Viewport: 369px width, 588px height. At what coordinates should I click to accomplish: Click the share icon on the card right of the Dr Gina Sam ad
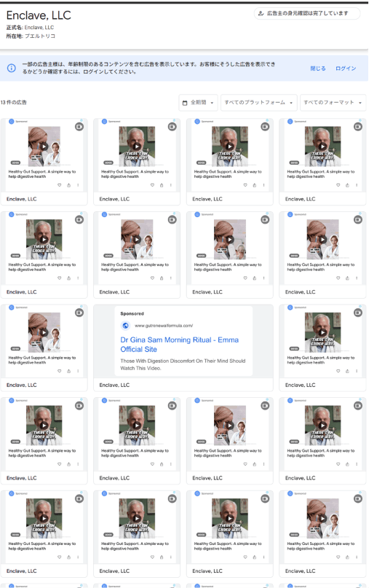pyautogui.click(x=347, y=371)
